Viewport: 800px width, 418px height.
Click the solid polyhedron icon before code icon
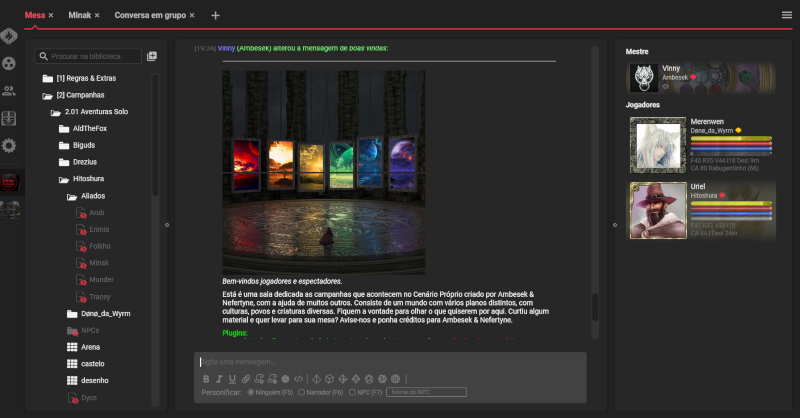click(x=286, y=379)
